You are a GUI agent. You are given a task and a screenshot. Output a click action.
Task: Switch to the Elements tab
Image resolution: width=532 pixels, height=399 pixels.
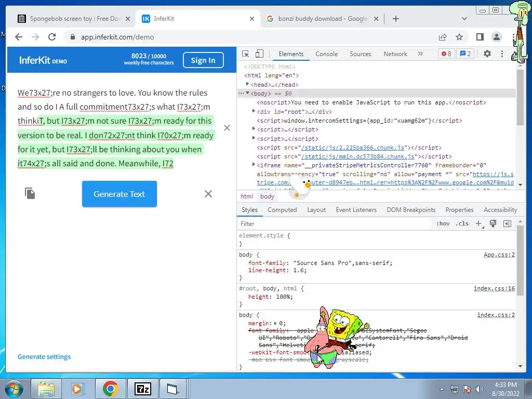[291, 54]
